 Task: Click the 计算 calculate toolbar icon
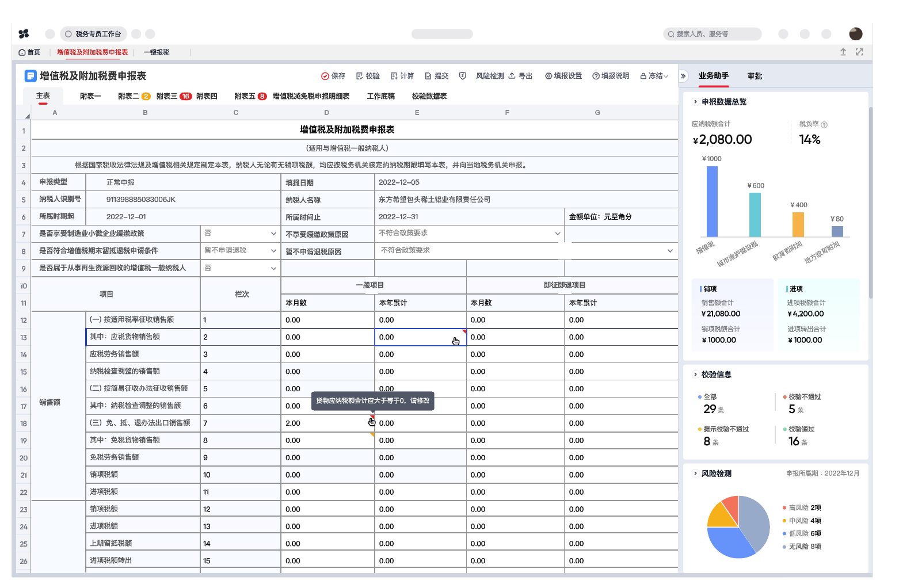point(394,76)
